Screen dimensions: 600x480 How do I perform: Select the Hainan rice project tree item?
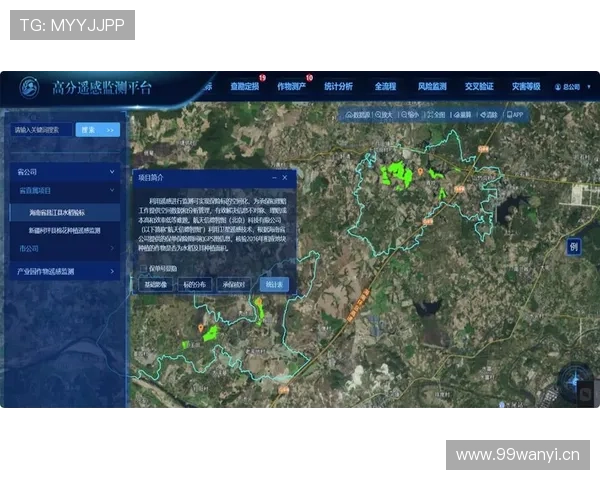(65, 212)
